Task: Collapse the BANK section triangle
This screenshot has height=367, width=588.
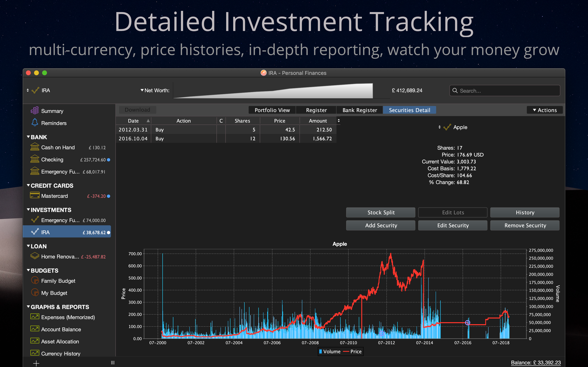Action: point(28,137)
